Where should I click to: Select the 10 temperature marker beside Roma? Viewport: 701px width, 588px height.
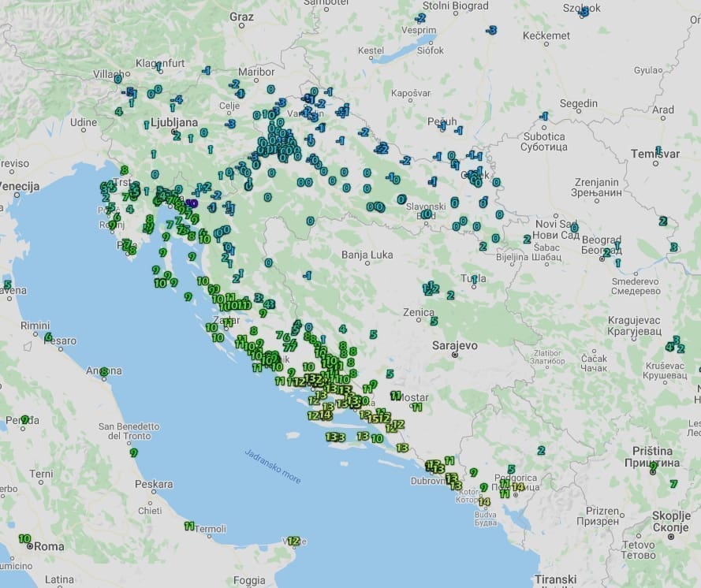24,539
